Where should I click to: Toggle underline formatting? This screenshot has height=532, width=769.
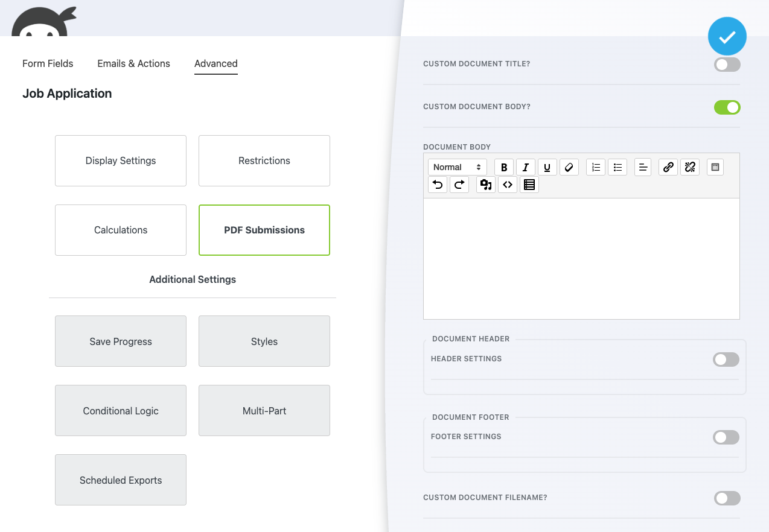[547, 167]
